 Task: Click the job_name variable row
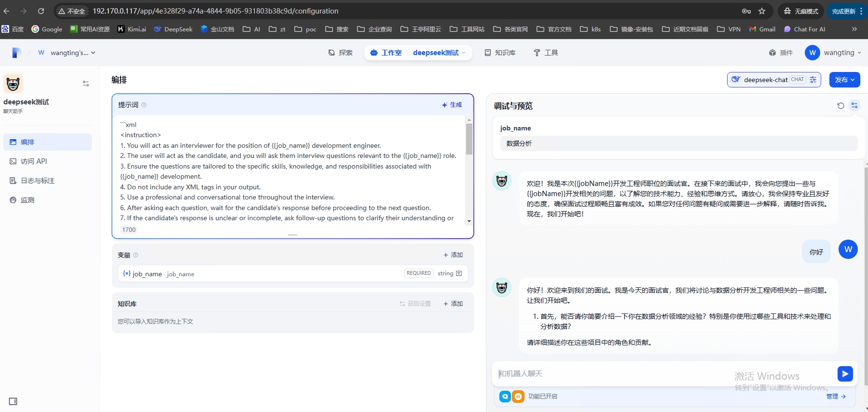pos(293,273)
